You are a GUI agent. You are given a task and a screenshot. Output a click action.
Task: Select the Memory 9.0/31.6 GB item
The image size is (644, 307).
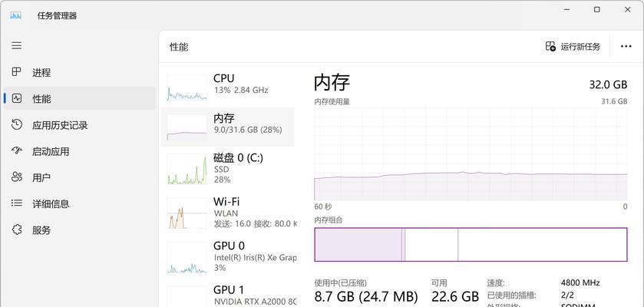[227, 127]
